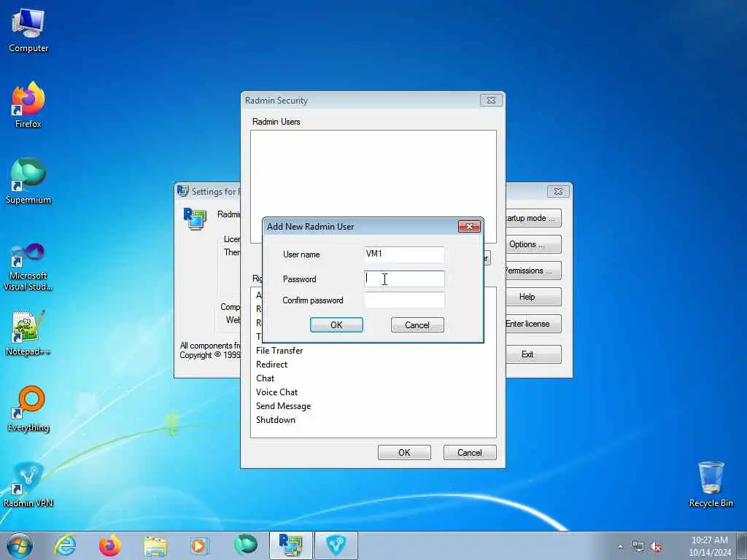This screenshot has height=560, width=747.
Task: Open the network tray icon
Action: tap(638, 547)
